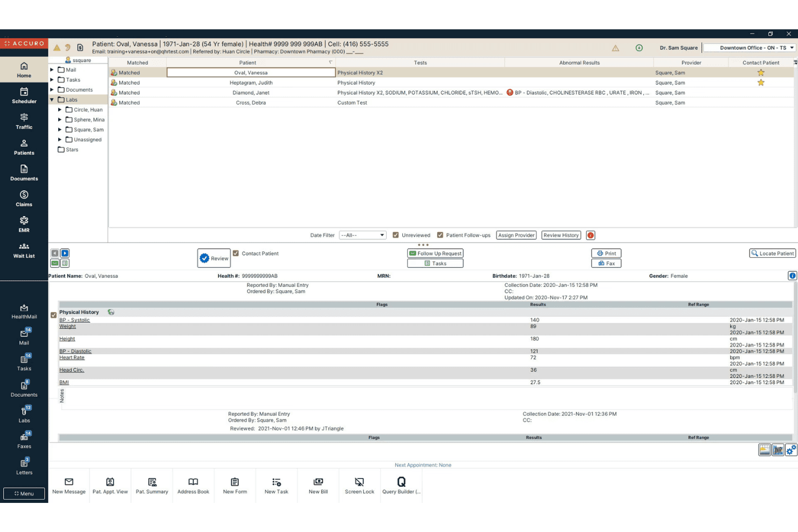The image size is (798, 532).
Task: Click the green download circle icon
Action: [639, 47]
